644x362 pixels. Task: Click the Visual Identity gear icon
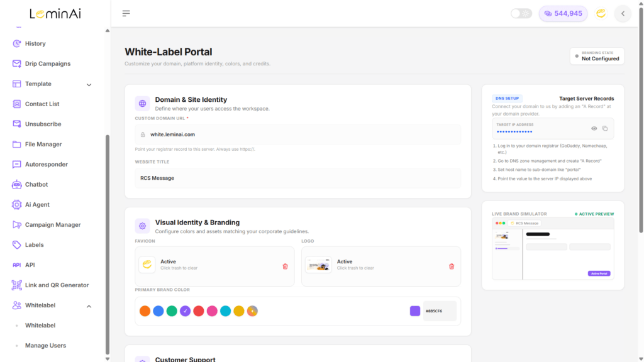[143, 226]
